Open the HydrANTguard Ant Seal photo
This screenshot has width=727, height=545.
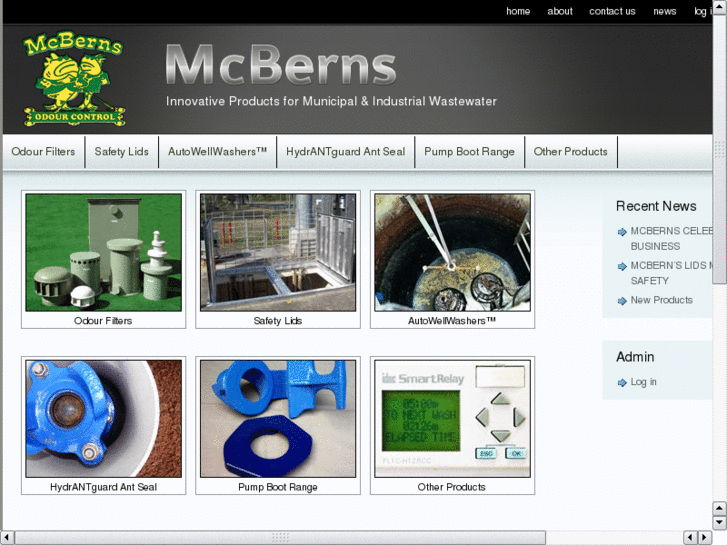(x=103, y=418)
